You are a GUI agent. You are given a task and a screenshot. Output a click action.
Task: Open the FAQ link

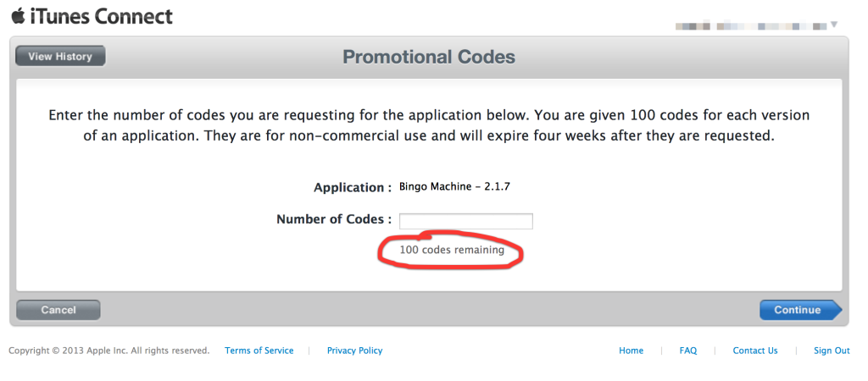(x=688, y=351)
